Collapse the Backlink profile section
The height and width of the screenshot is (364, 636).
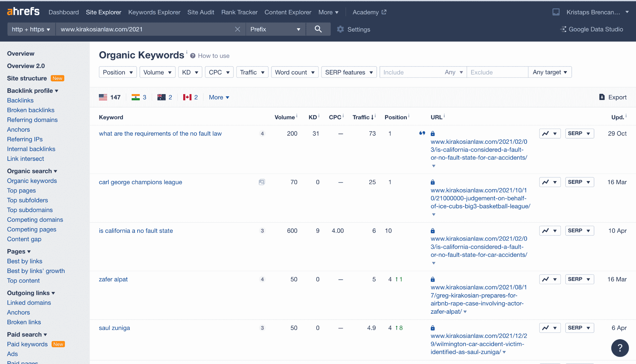point(33,91)
